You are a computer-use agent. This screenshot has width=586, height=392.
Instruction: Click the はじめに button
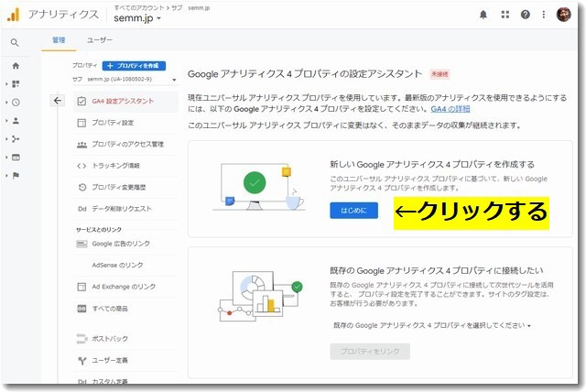(x=353, y=211)
